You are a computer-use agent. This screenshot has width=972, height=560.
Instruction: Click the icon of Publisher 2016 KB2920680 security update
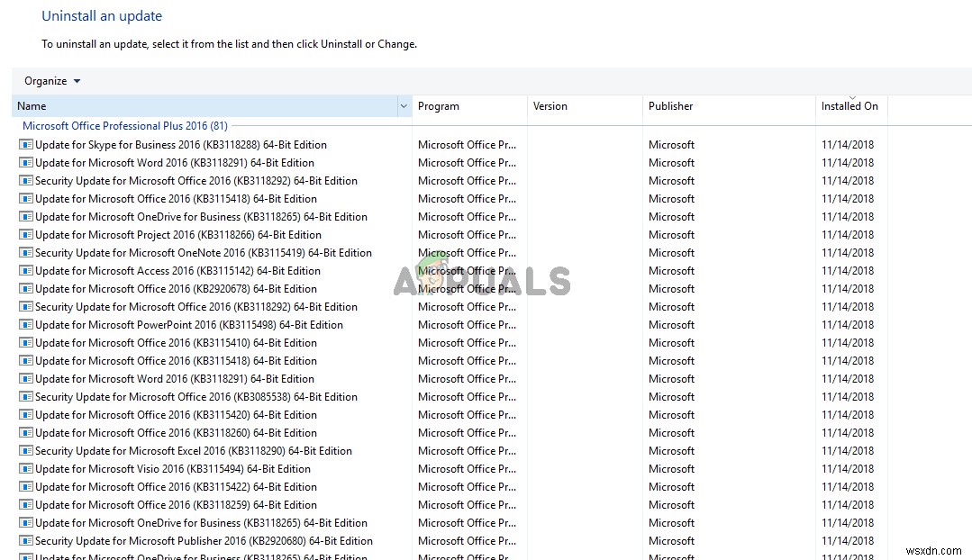pyautogui.click(x=25, y=540)
